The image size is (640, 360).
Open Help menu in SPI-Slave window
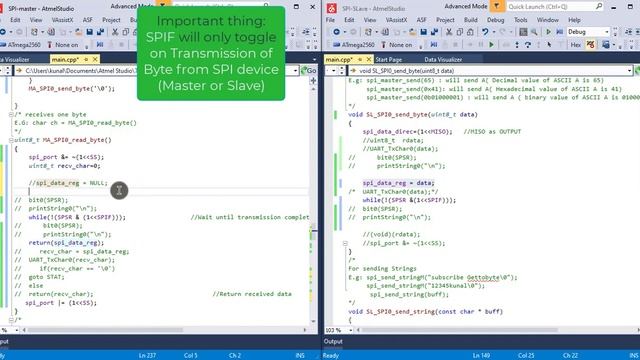[x=574, y=20]
